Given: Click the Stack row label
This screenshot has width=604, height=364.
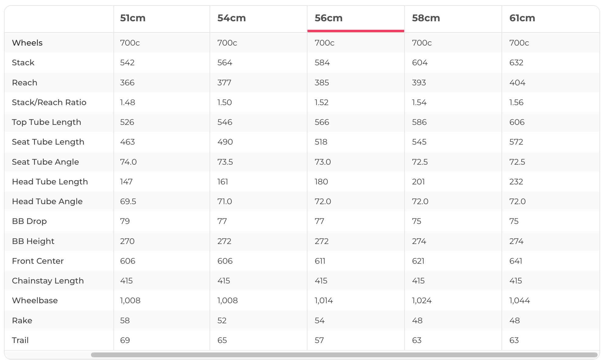Looking at the screenshot, I should point(23,63).
